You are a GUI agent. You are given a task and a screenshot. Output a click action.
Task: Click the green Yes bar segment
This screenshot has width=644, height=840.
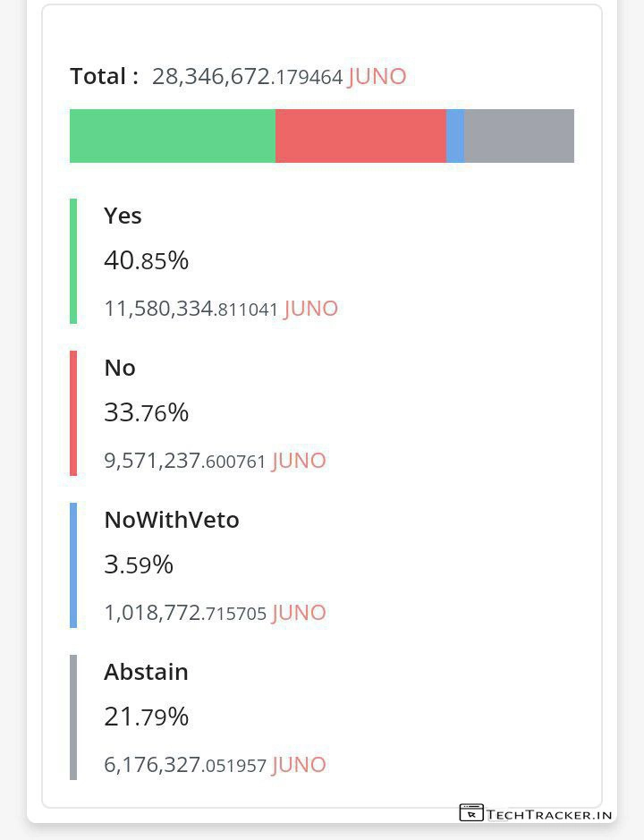coord(173,136)
